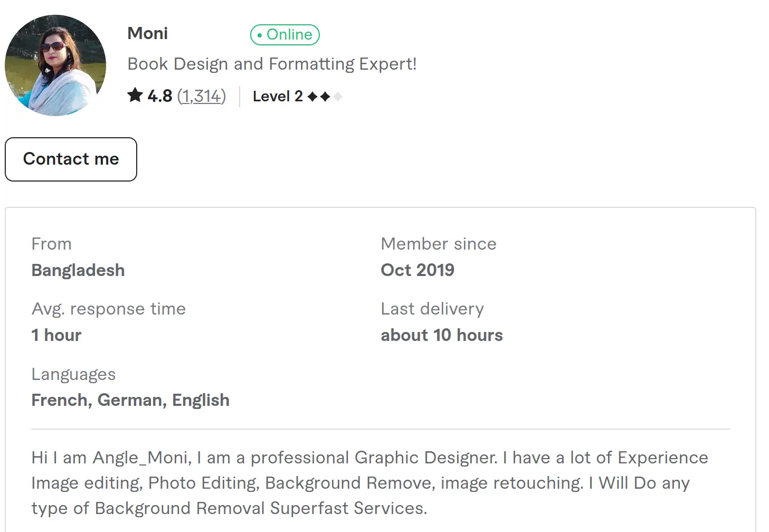Click the Languages label
The width and height of the screenshot is (769, 532).
tap(73, 374)
